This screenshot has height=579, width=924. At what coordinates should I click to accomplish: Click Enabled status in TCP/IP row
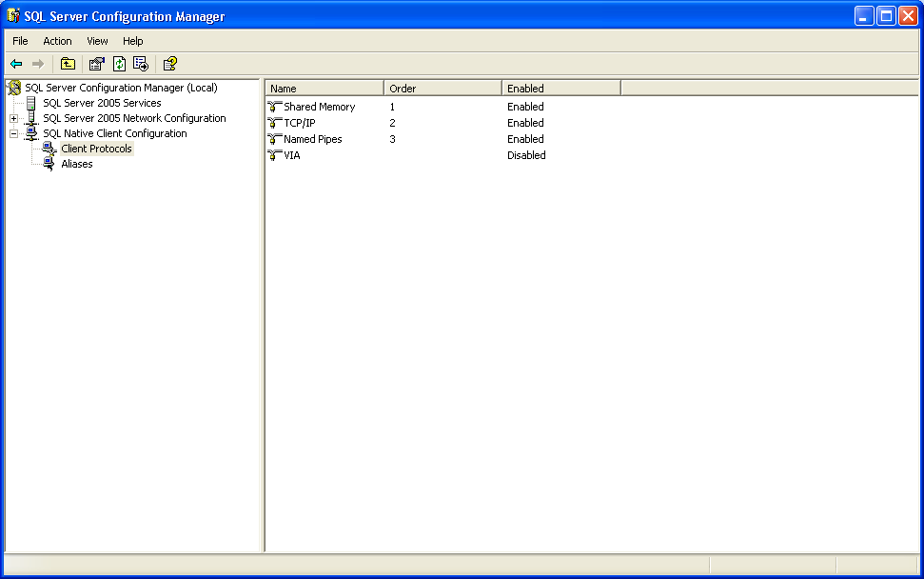click(x=525, y=123)
